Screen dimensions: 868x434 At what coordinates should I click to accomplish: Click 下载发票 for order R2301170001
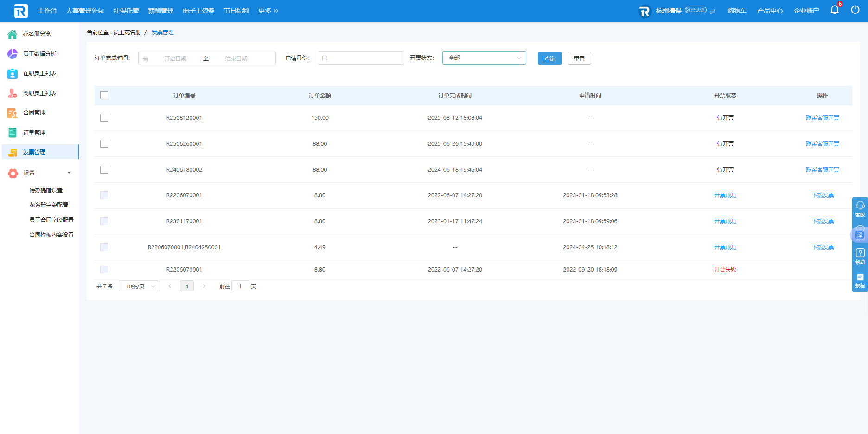click(x=822, y=221)
